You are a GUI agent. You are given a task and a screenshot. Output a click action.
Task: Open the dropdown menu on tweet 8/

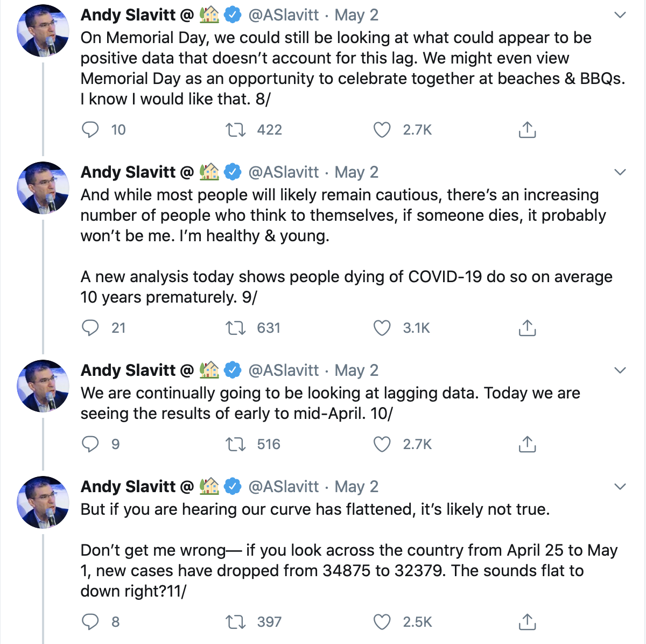620,15
